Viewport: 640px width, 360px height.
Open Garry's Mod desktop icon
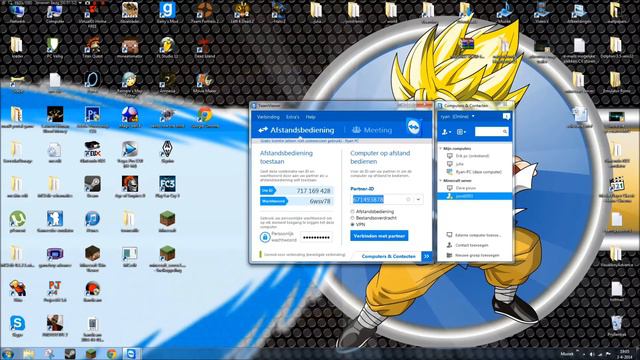167,12
